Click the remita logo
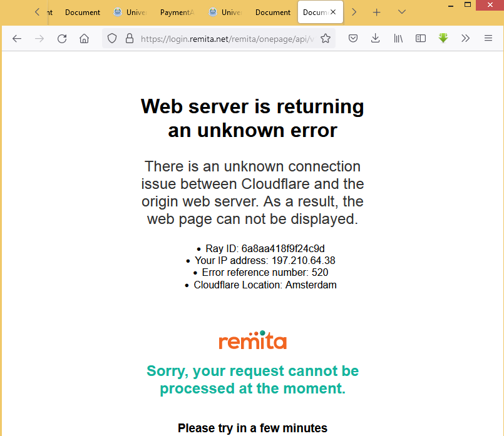Screen dimensions: 504x436 point(253,340)
